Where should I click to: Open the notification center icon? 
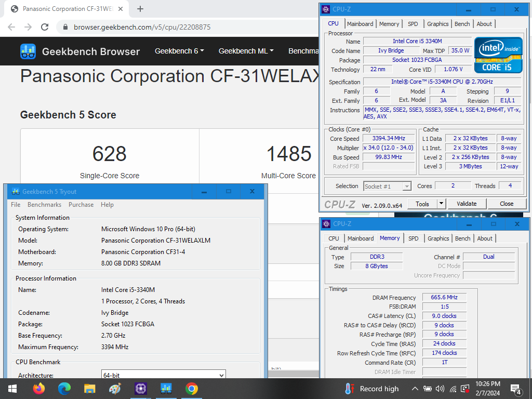click(x=516, y=390)
